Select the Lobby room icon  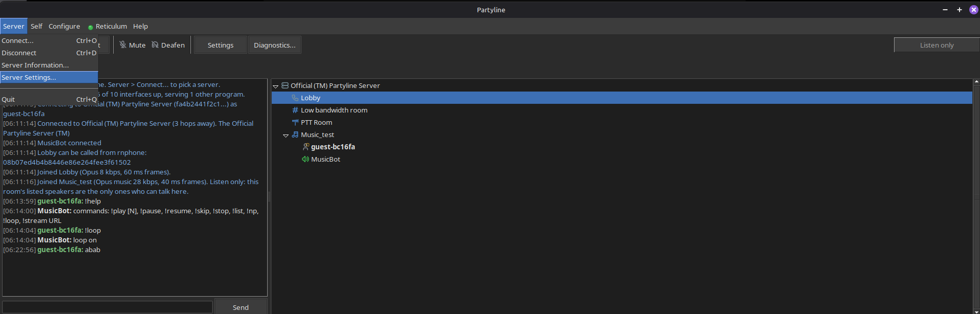[x=295, y=98]
